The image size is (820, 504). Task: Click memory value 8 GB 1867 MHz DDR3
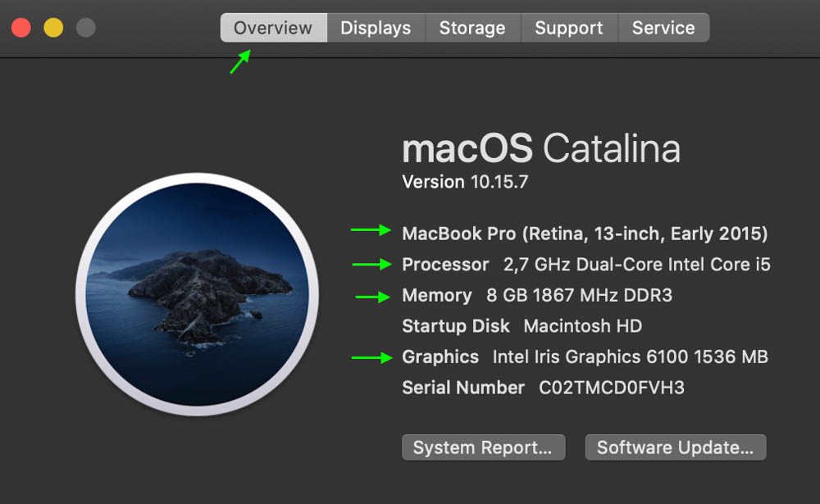click(579, 295)
